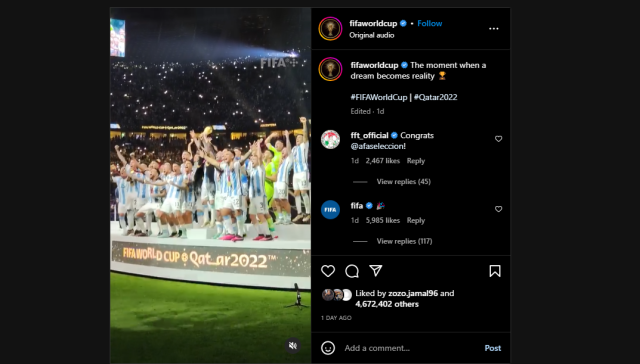Open fifaworldcup profile picture in header
Viewport: 640px width, 364px height.
tap(330, 29)
